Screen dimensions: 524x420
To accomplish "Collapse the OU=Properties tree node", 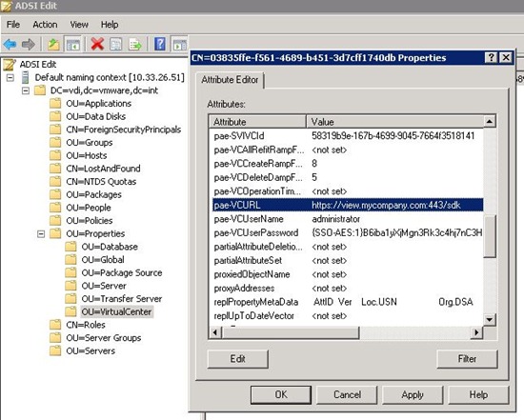I will [41, 234].
